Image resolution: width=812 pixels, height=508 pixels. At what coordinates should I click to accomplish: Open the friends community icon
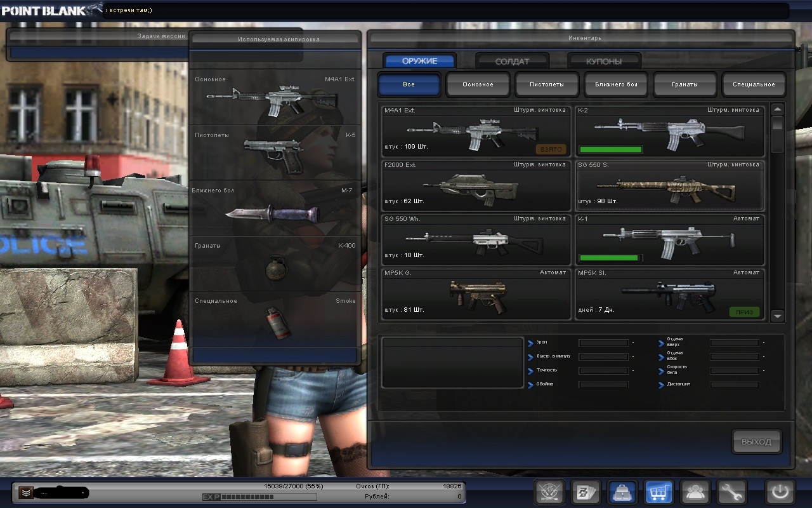click(695, 492)
